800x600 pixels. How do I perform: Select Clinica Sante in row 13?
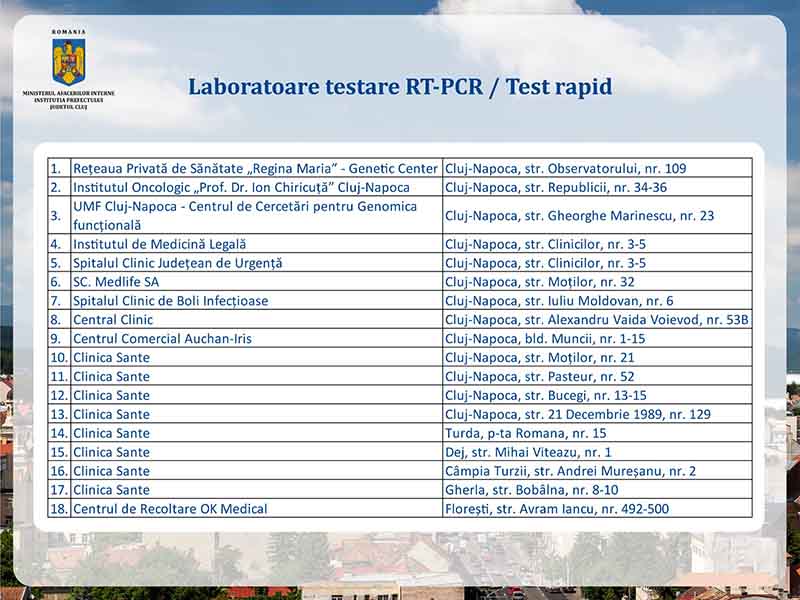(x=111, y=414)
